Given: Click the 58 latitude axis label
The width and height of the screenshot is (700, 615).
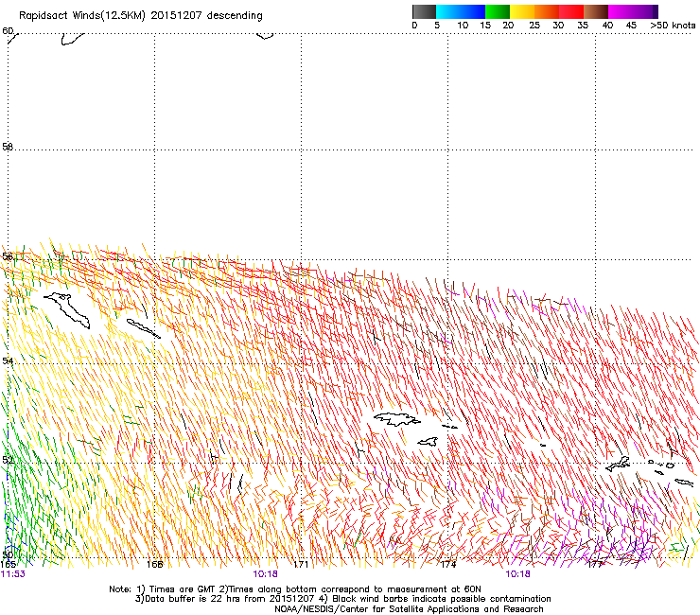Looking at the screenshot, I should (x=8, y=147).
